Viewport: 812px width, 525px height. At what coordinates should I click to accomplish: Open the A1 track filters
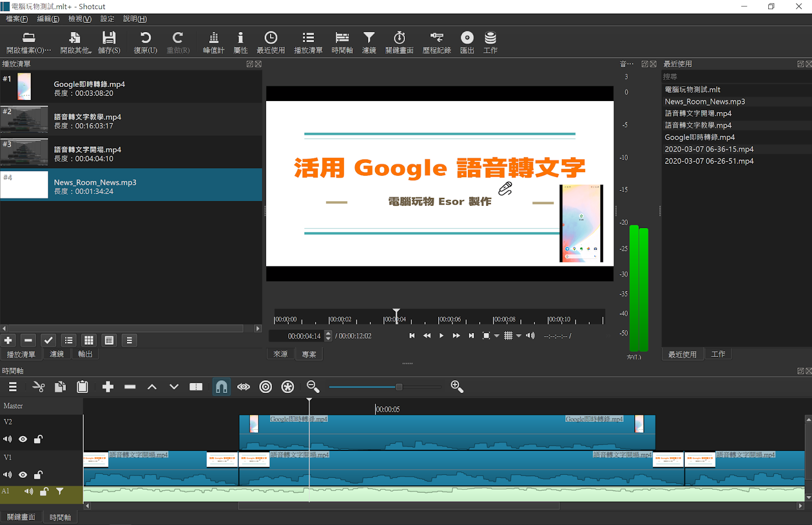[60, 491]
